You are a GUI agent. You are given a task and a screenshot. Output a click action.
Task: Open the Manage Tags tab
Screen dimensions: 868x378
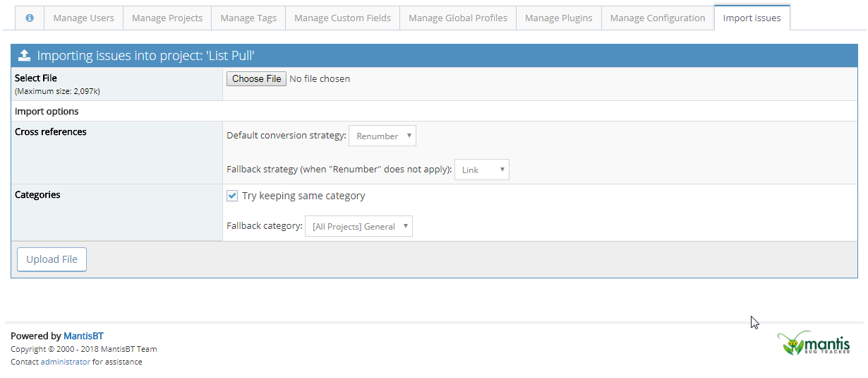click(248, 18)
